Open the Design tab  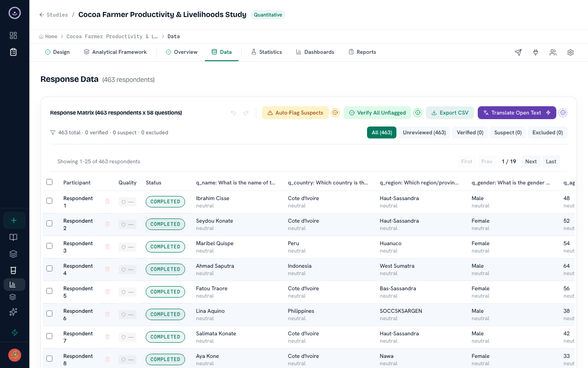[57, 52]
